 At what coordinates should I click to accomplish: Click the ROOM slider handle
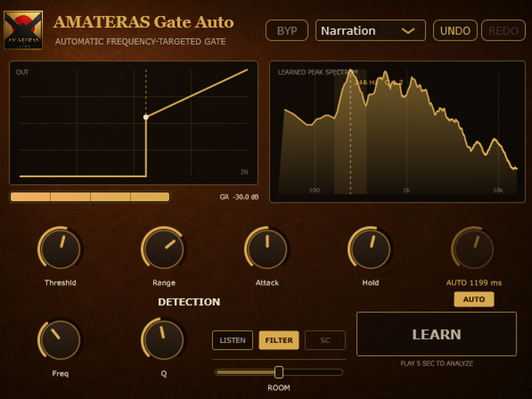pyautogui.click(x=279, y=372)
